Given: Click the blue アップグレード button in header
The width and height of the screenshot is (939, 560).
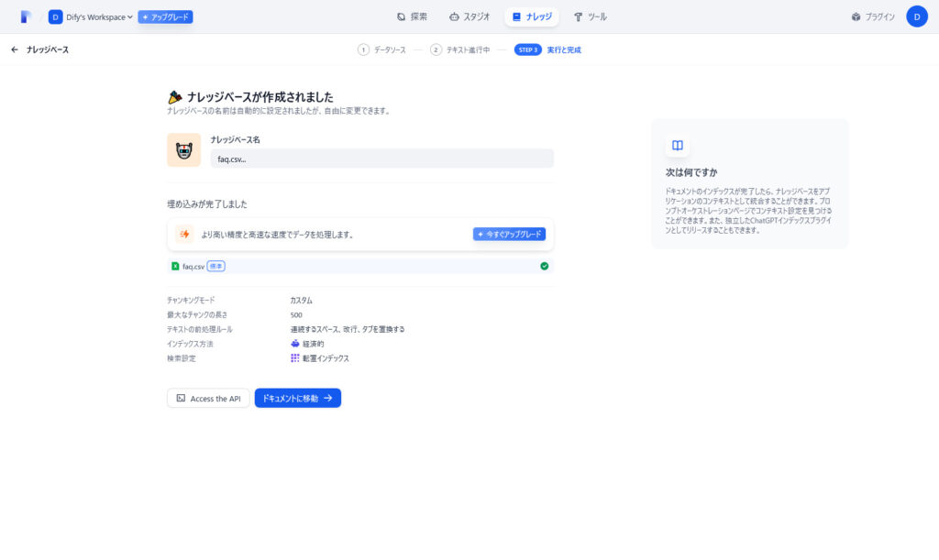Looking at the screenshot, I should click(x=165, y=16).
